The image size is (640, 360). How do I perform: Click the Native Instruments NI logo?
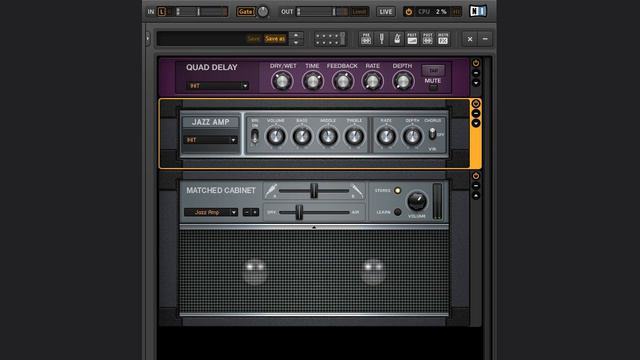coord(478,11)
